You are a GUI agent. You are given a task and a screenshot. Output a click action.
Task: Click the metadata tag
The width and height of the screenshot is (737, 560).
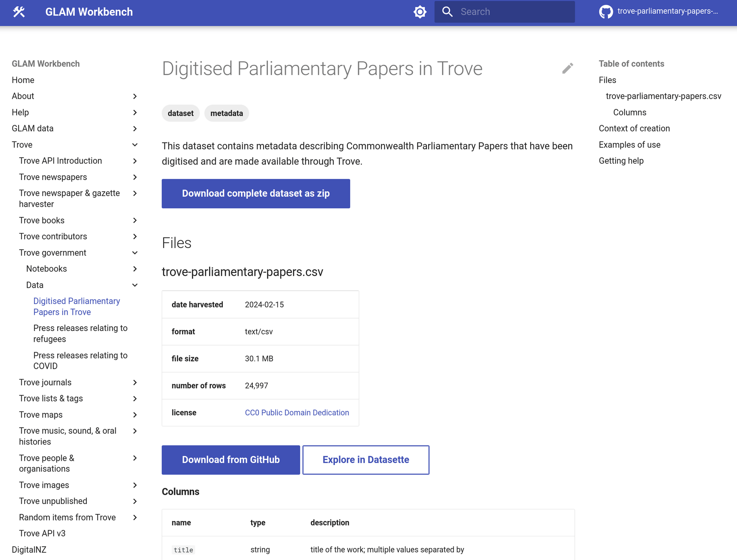[227, 113]
